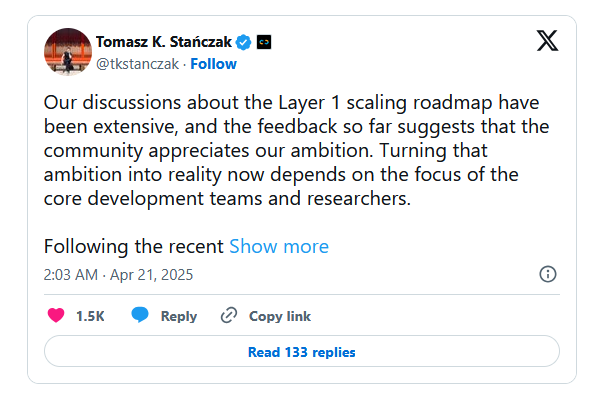The width and height of the screenshot is (600, 398).
Task: Click the Reply text label
Action: pyautogui.click(x=179, y=316)
